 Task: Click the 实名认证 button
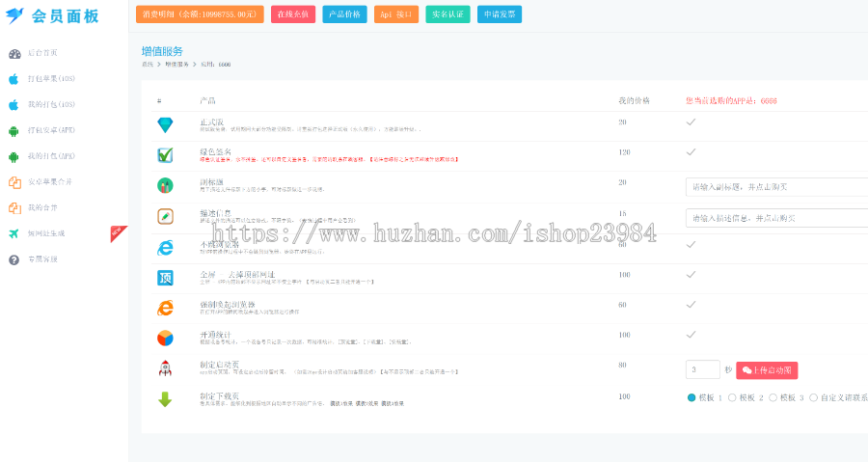448,14
